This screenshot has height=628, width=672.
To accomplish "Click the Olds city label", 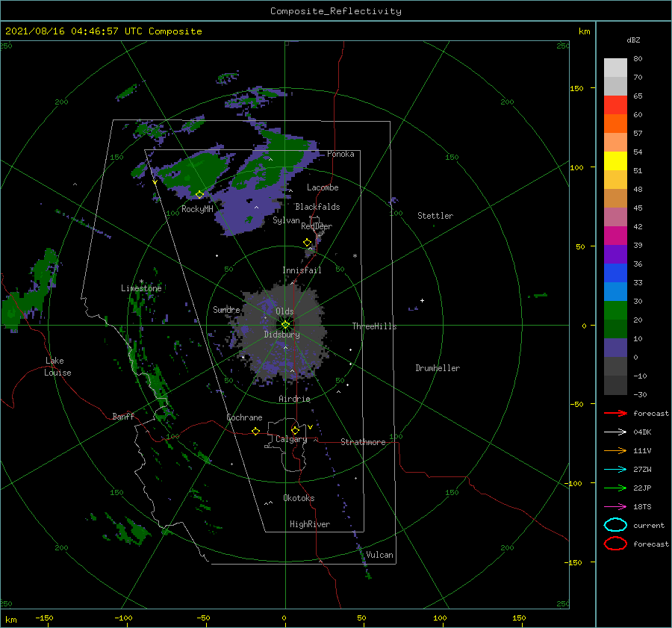I will 284,311.
